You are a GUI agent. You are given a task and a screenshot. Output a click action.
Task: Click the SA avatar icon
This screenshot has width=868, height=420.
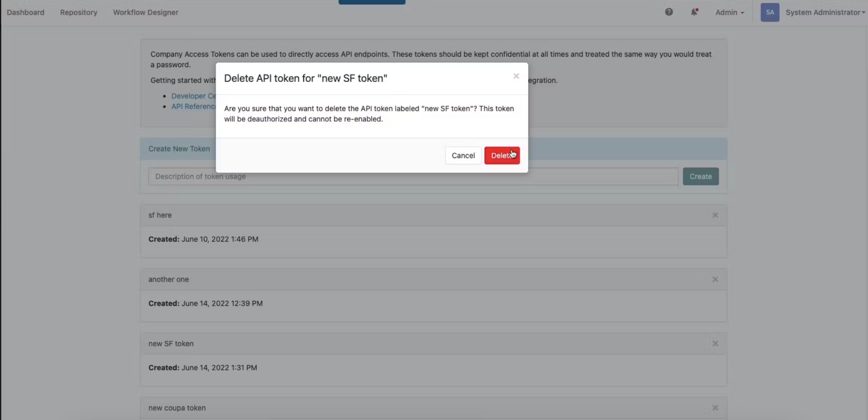770,12
